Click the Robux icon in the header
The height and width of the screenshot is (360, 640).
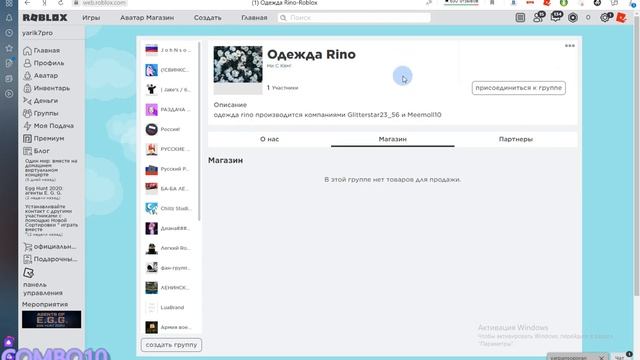pos(573,18)
